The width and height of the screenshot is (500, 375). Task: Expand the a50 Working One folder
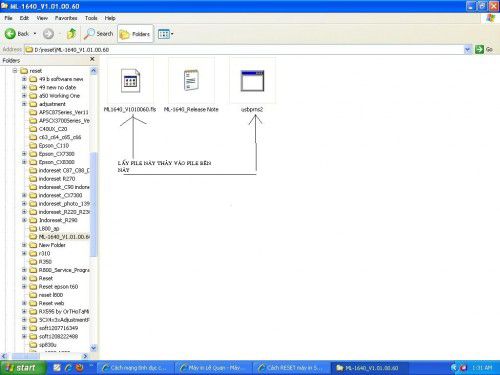click(24, 96)
